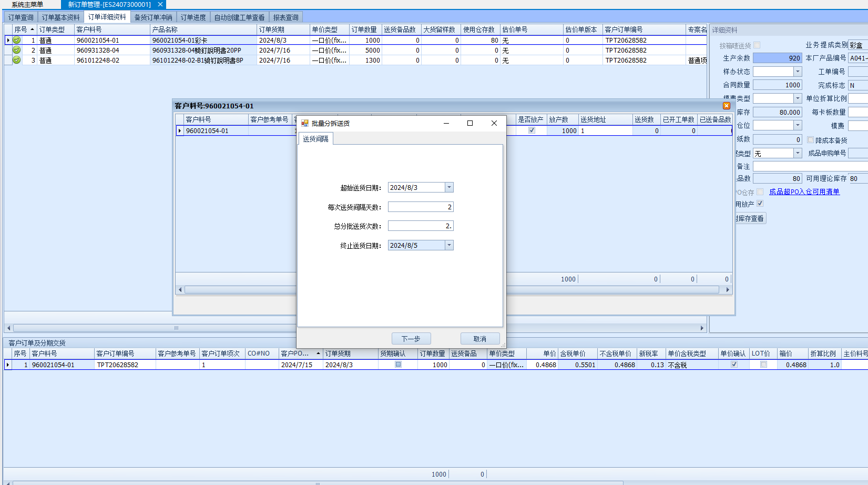
Task: Open the 订单进度 tab
Action: 193,17
